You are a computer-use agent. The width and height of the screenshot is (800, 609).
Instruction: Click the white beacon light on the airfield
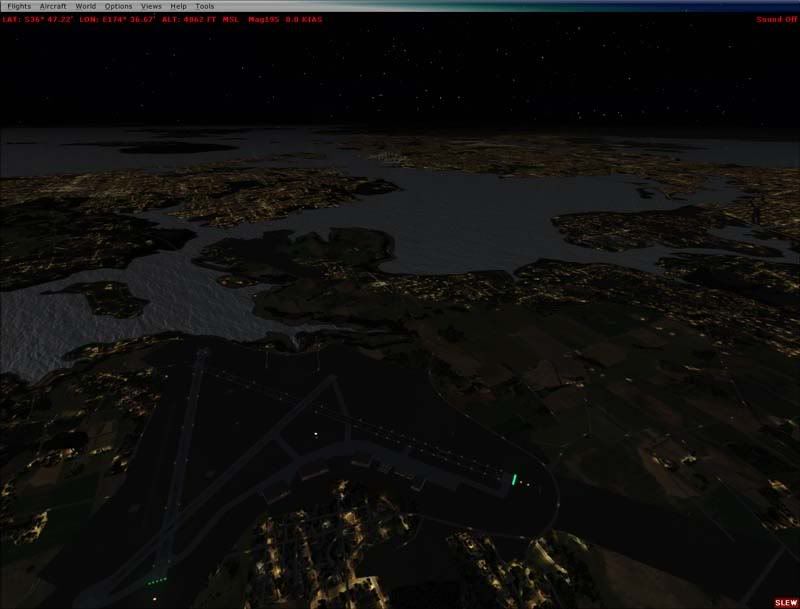[x=316, y=434]
